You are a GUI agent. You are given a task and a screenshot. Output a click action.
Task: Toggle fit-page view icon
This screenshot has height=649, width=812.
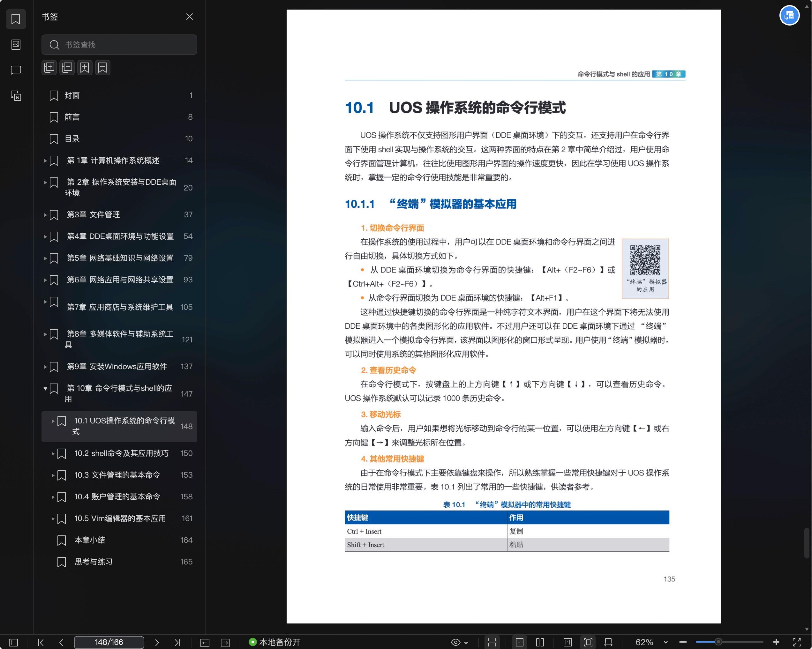(x=588, y=642)
